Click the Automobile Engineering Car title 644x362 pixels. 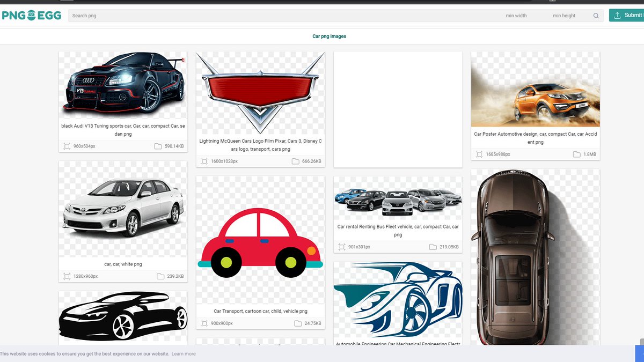click(398, 344)
